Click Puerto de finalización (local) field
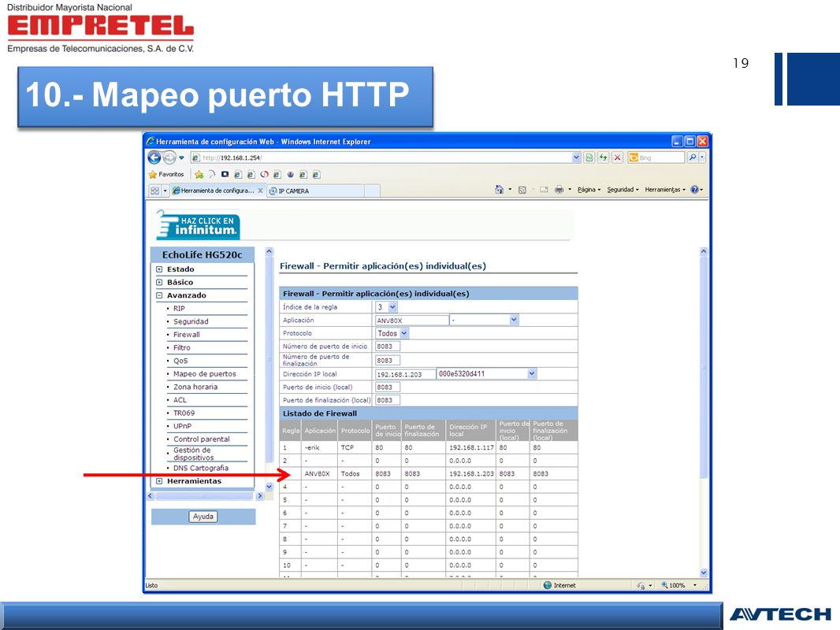This screenshot has width=840, height=630. click(x=388, y=400)
